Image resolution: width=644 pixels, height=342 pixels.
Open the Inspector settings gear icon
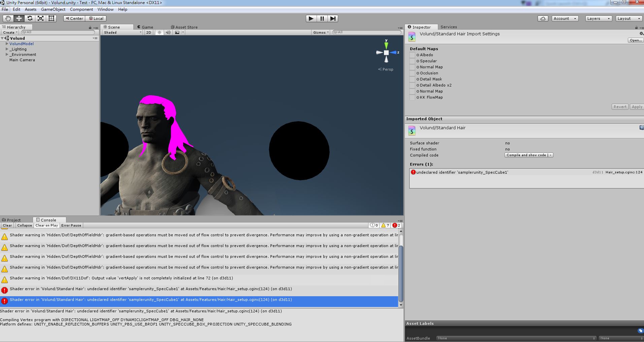[641, 34]
